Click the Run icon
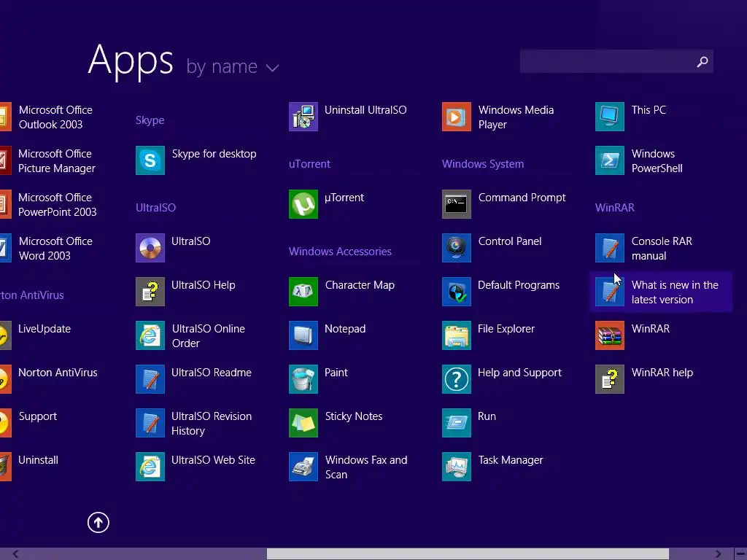The width and height of the screenshot is (747, 560). [x=457, y=423]
